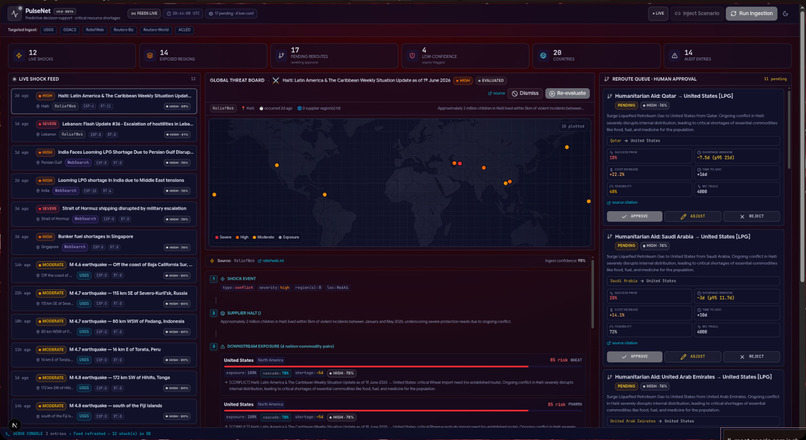806x440 pixels.
Task: Click the clock icon in UTC time chip
Action: 169,13
